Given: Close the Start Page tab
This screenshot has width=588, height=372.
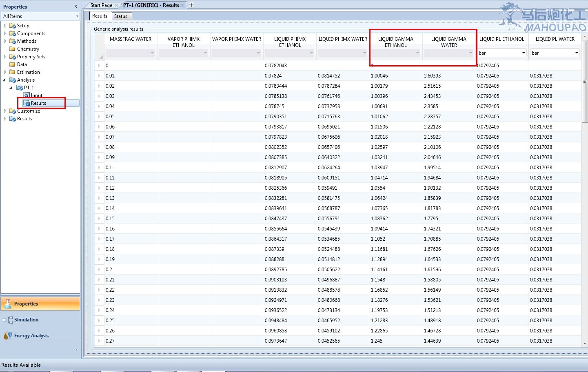Looking at the screenshot, I should click(x=116, y=5).
